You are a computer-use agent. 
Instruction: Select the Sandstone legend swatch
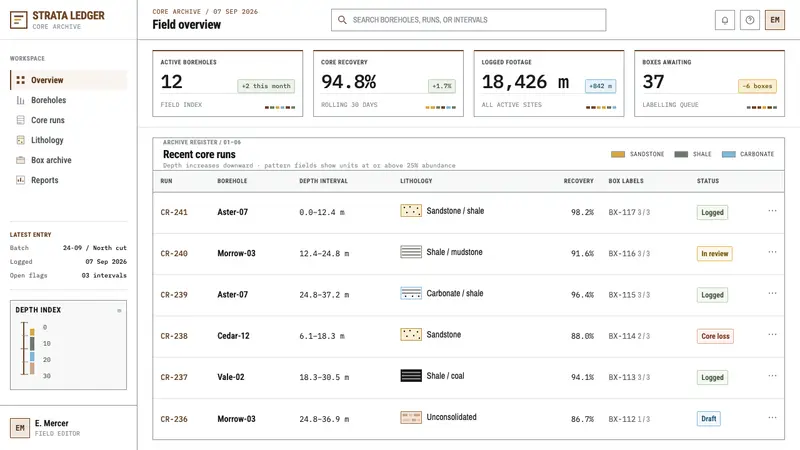618,154
